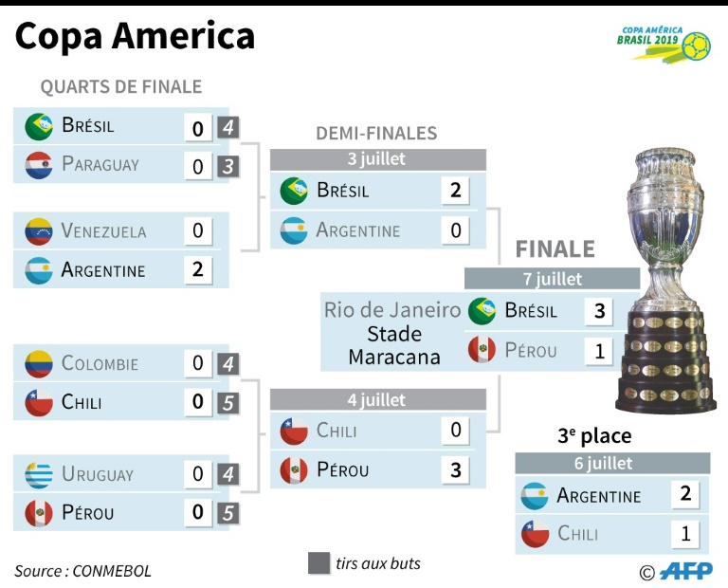The image size is (728, 588).
Task: Click the Colombia flag icon
Action: (39, 363)
